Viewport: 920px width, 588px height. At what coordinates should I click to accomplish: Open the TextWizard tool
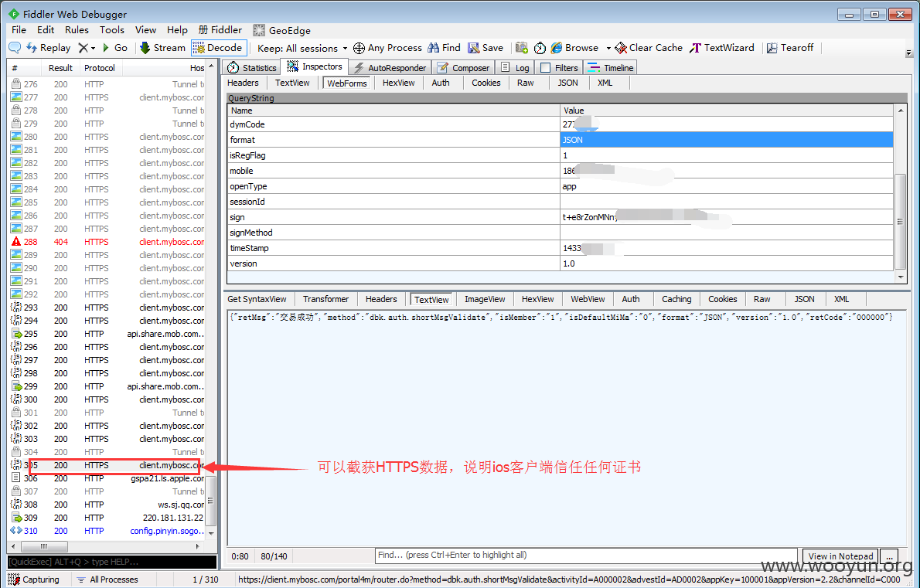[722, 47]
